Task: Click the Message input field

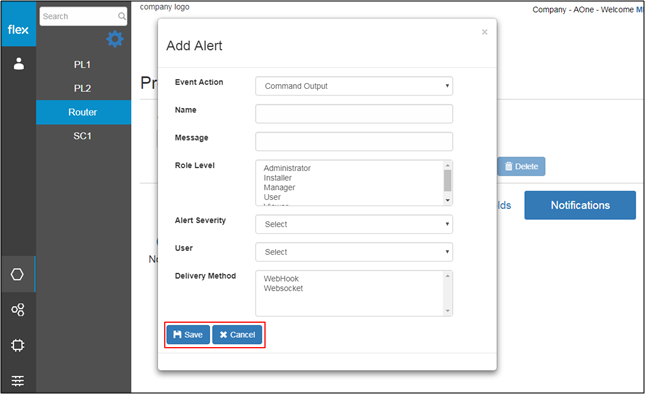Action: point(354,141)
